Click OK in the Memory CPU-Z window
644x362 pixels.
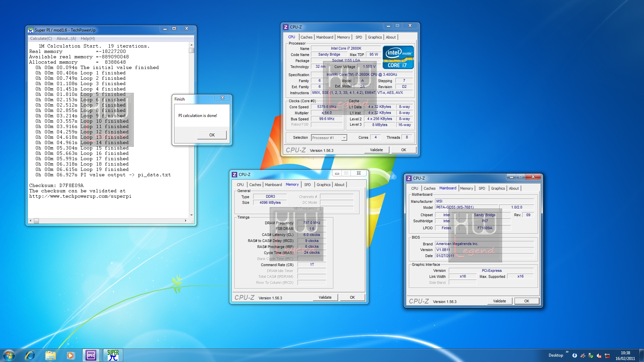352,297
